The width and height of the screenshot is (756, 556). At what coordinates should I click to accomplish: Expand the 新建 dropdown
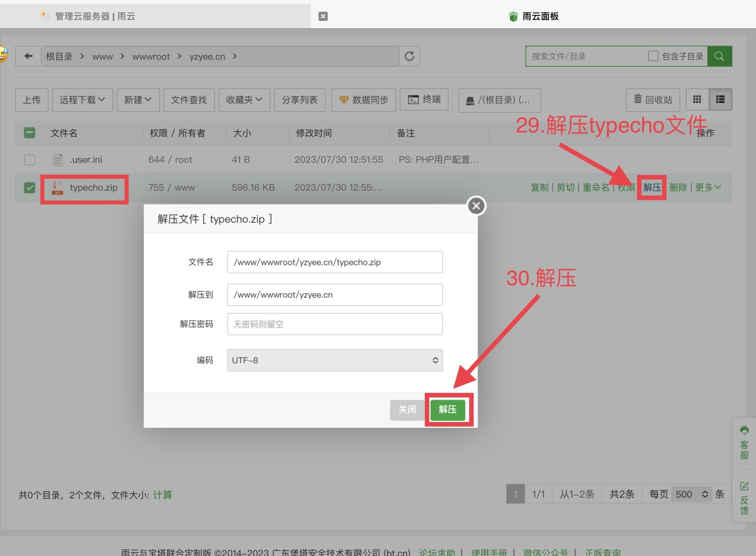point(138,100)
